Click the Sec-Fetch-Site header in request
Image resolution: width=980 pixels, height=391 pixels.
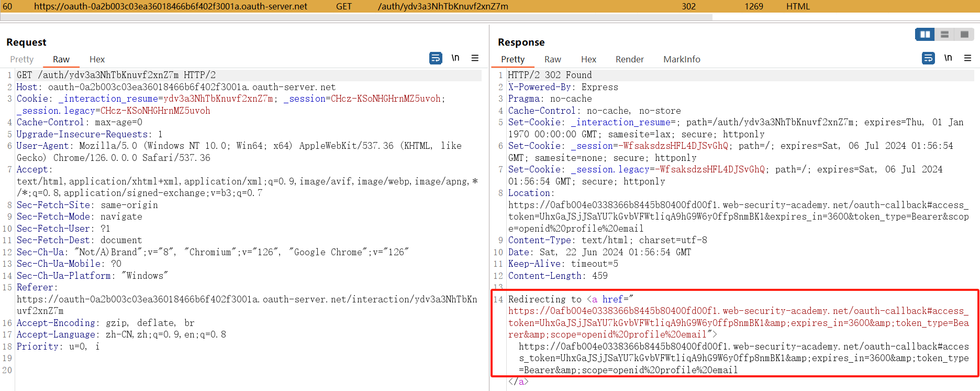pyautogui.click(x=87, y=205)
